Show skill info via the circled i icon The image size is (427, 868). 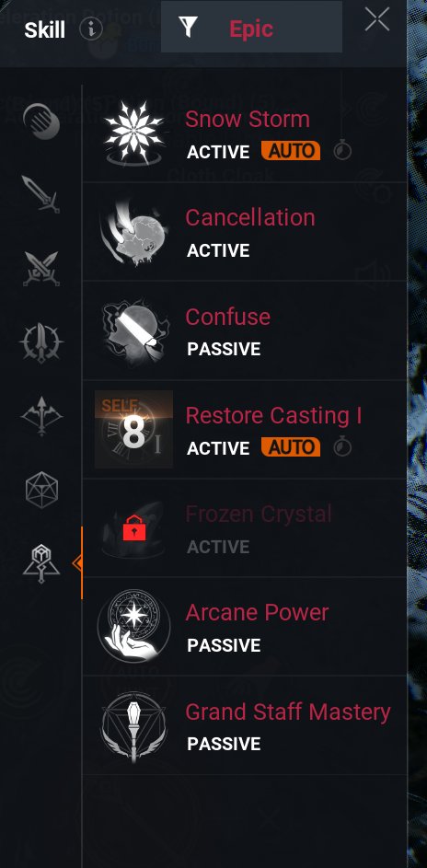91,29
